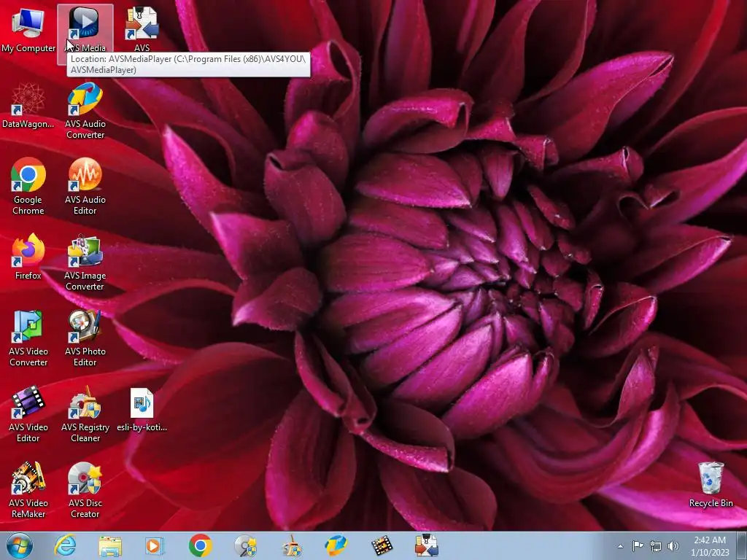Select the esli-by-koti media file

(142, 410)
